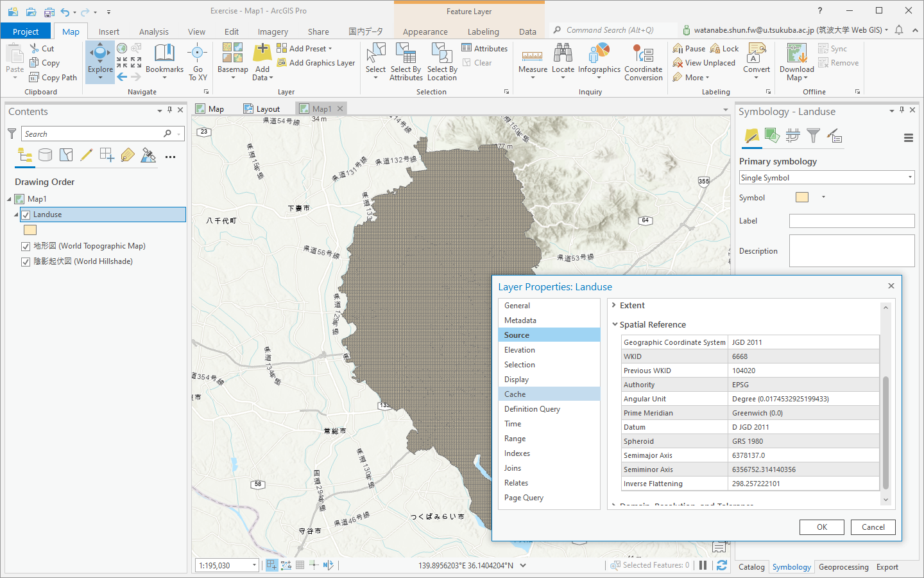Switch to the Layout view tab
The height and width of the screenshot is (578, 924).
(x=262, y=109)
